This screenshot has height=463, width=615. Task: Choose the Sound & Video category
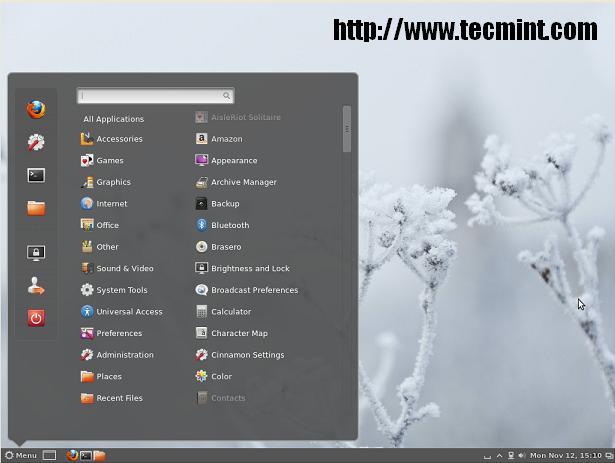[124, 269]
